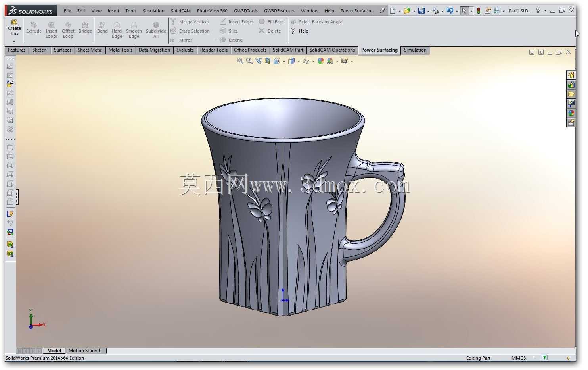
Task: Click the Apply Scene icon
Action: click(x=330, y=61)
